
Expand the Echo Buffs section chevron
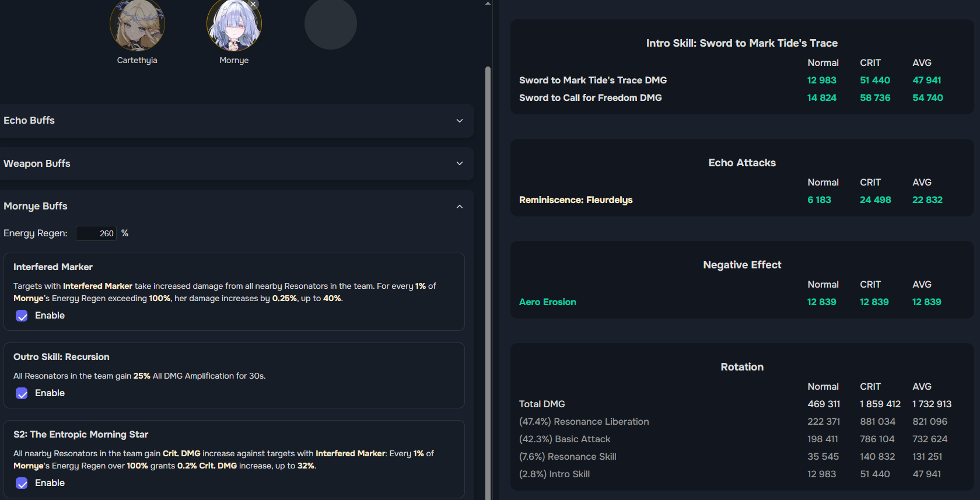460,121
